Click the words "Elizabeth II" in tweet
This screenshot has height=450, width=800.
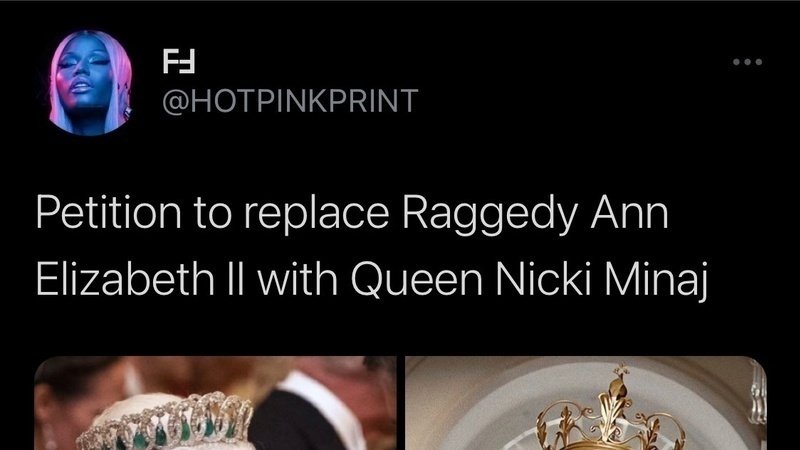pyautogui.click(x=141, y=279)
